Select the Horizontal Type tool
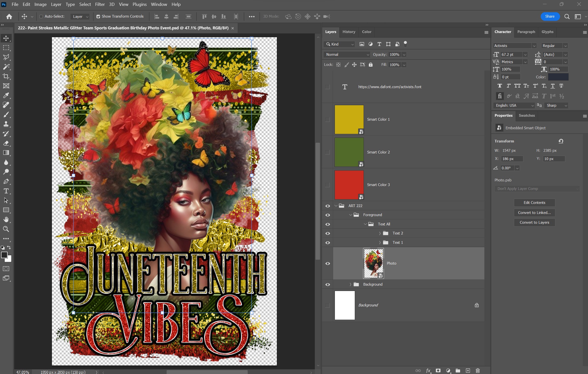 point(6,191)
